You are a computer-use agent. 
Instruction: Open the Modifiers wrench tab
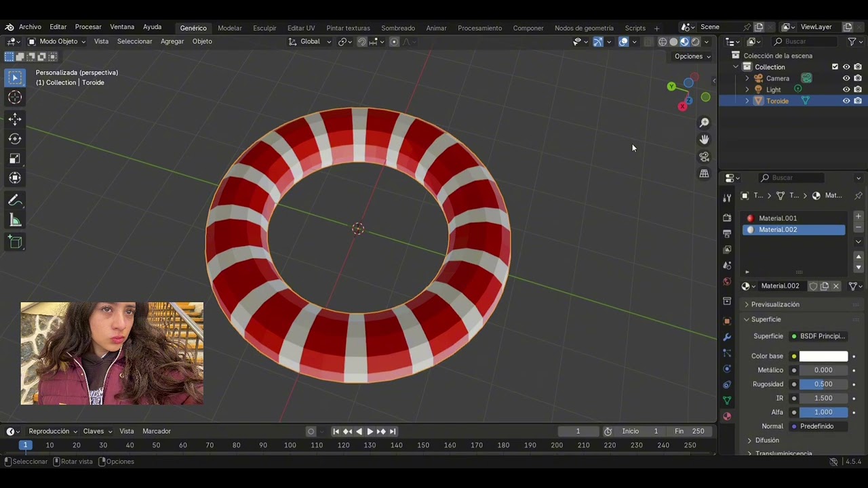tap(727, 337)
